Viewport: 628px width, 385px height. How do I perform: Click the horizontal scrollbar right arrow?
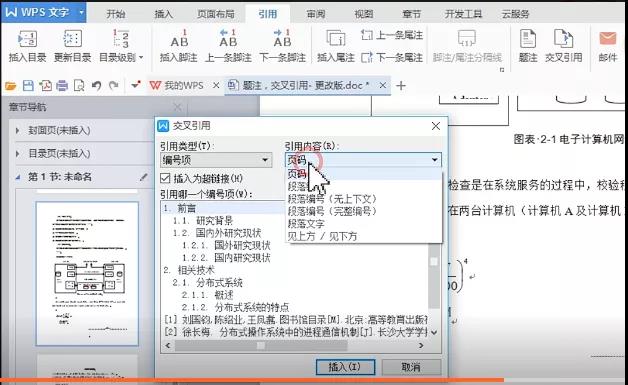pos(421,345)
